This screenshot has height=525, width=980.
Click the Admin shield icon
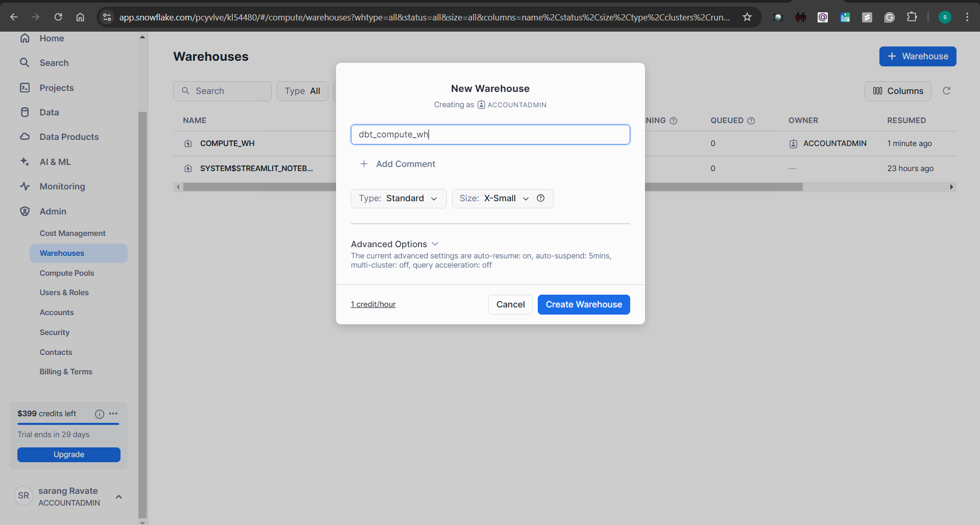[25, 211]
